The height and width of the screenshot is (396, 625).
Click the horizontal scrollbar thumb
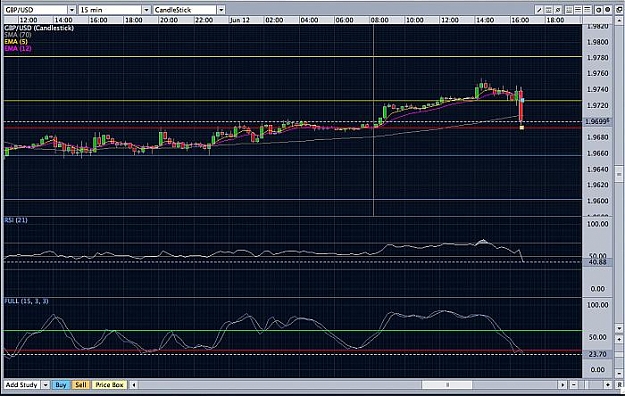point(447,385)
